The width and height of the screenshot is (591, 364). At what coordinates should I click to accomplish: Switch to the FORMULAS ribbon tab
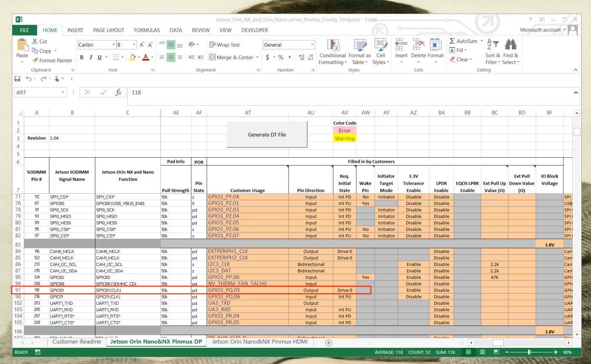click(x=146, y=30)
